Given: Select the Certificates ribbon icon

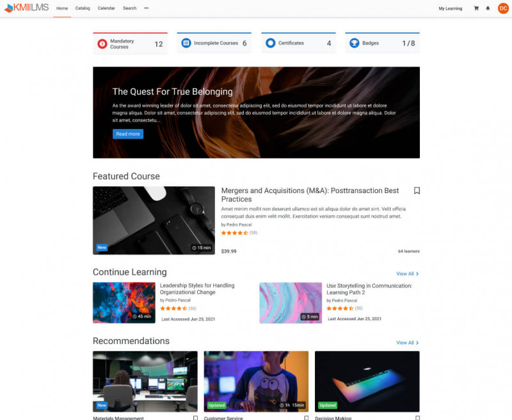Looking at the screenshot, I should (269, 43).
